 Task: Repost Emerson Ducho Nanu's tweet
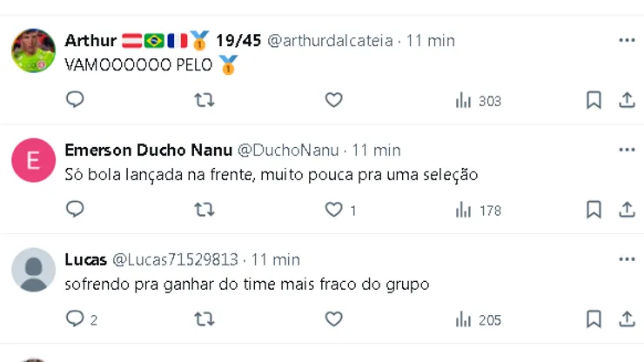coord(204,210)
